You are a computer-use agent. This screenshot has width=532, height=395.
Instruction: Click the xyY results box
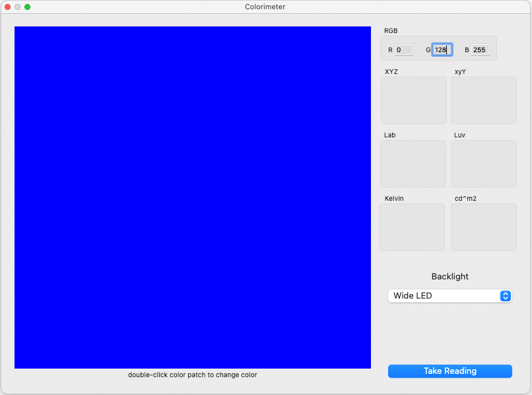[x=483, y=100]
